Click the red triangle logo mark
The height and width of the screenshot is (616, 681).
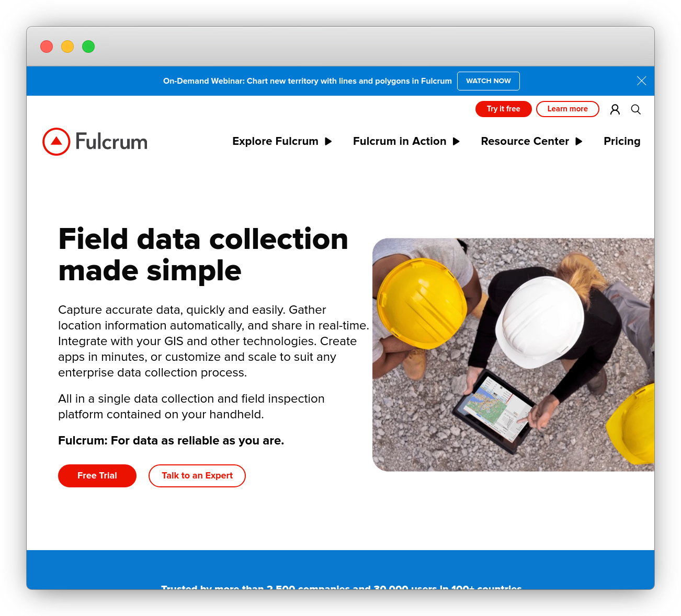(56, 141)
